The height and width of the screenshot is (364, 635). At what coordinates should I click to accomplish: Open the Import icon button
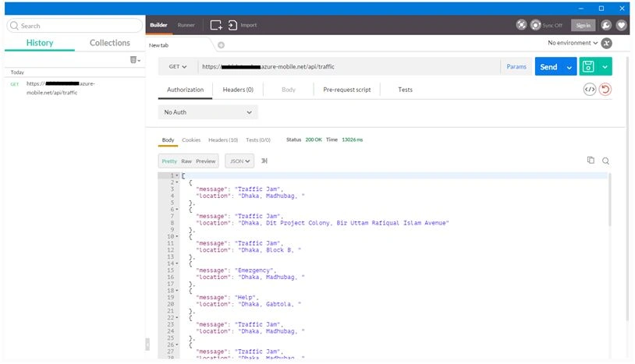coord(232,25)
